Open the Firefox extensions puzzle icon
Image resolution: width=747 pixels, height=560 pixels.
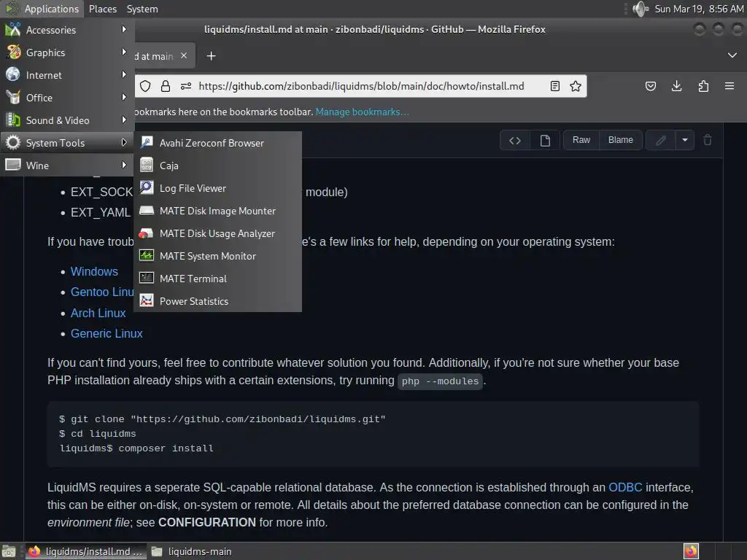click(x=703, y=86)
